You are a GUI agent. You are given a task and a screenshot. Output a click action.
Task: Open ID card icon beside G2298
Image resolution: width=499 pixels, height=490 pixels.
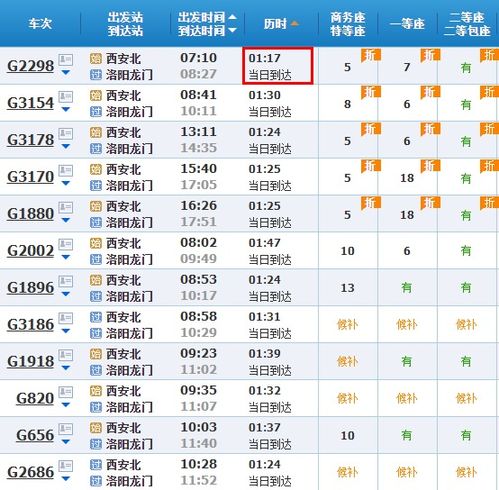pos(66,60)
